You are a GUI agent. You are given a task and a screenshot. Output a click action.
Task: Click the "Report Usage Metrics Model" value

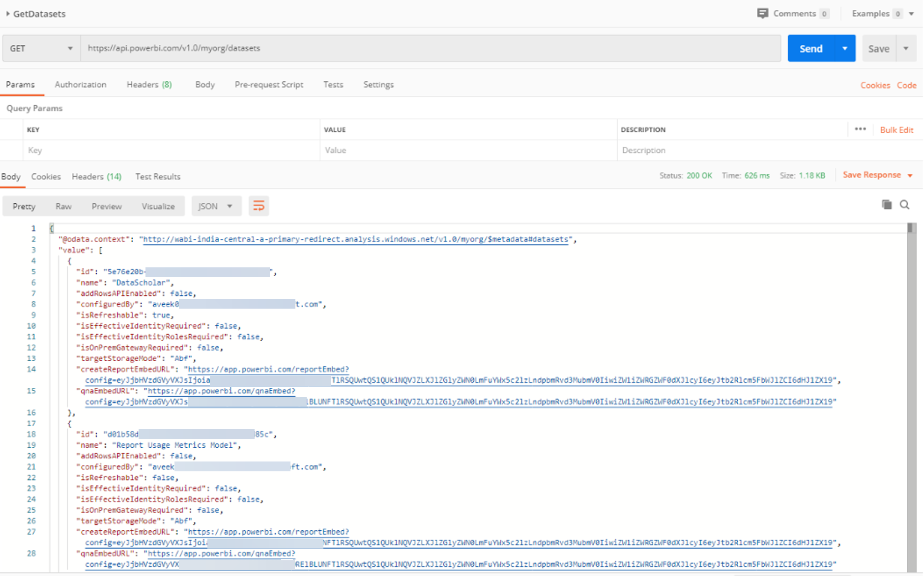pyautogui.click(x=175, y=445)
